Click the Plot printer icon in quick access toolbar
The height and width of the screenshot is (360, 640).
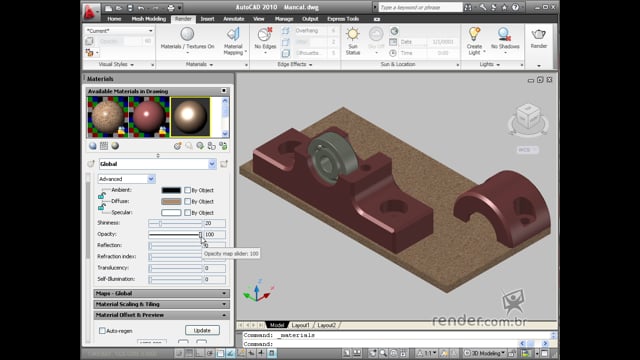(x=171, y=8)
